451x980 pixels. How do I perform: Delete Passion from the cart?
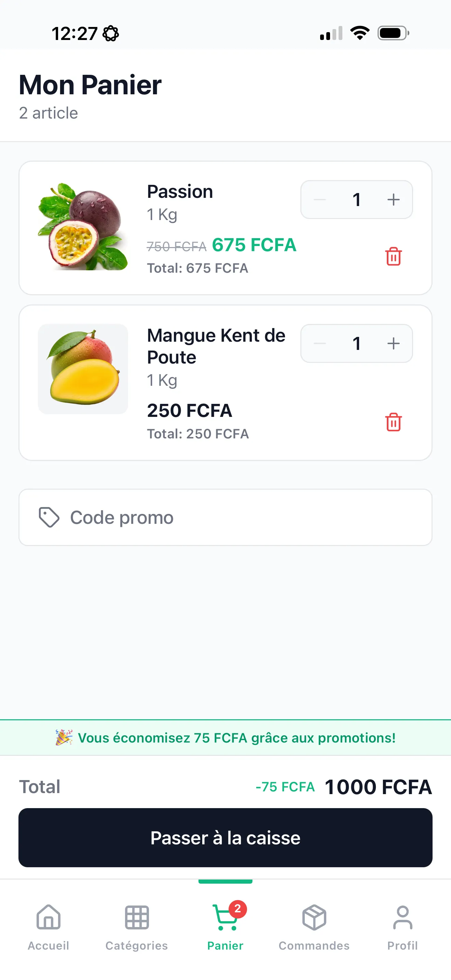point(393,256)
